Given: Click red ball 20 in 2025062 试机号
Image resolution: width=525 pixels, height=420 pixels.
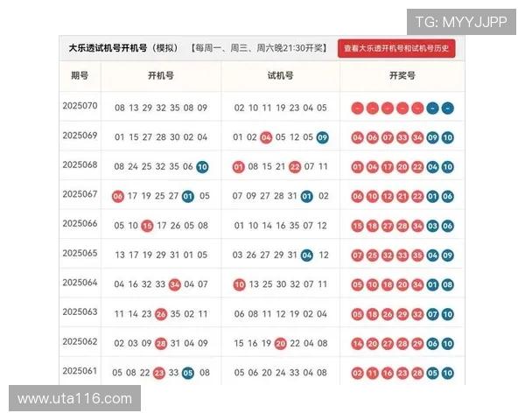Looking at the screenshot, I should click(x=280, y=344).
